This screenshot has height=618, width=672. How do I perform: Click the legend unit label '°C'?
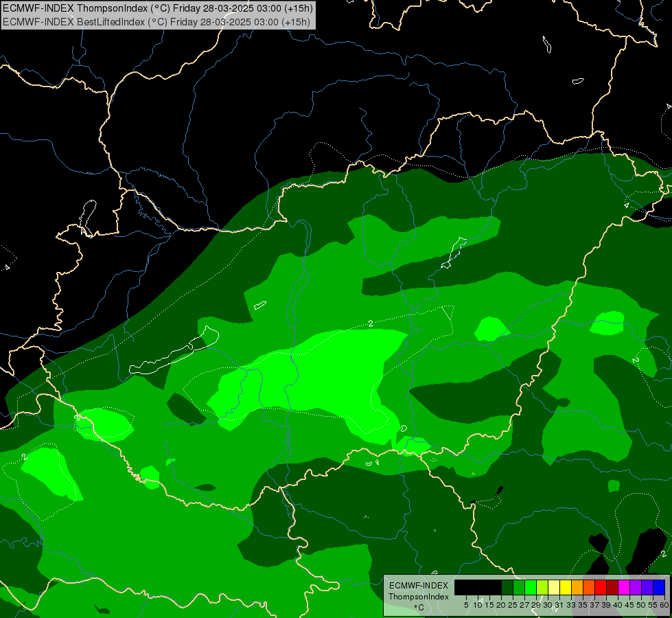click(x=419, y=607)
